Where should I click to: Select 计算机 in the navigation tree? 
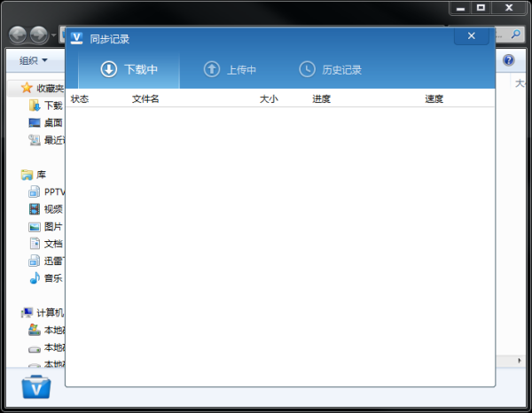[44, 313]
